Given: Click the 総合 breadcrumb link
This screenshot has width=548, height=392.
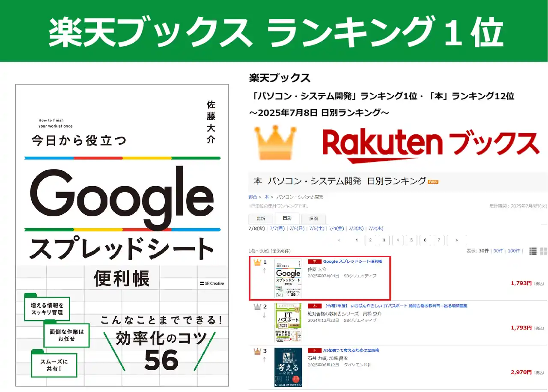Looking at the screenshot, I should pos(253,197).
